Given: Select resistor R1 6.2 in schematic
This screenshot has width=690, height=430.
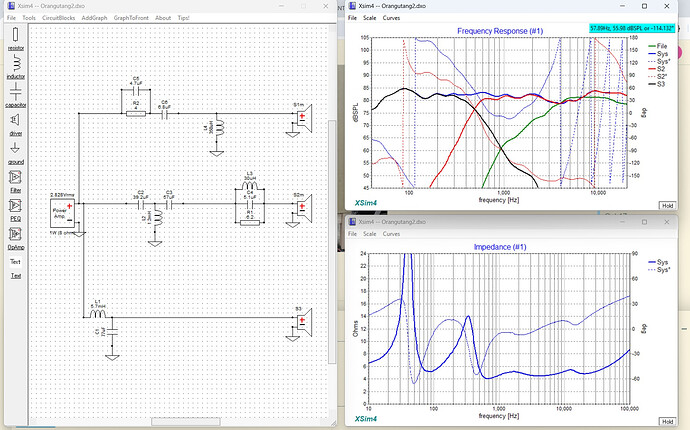Looking at the screenshot, I should [x=250, y=222].
